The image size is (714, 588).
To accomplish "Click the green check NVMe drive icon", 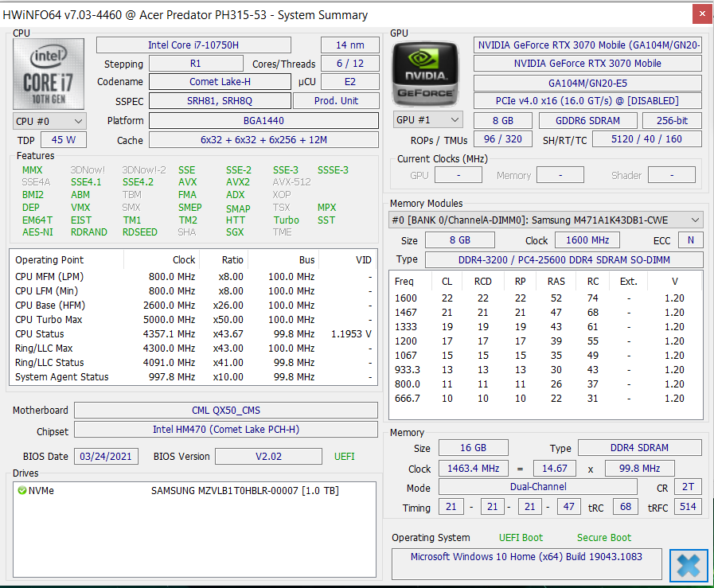I will point(21,491).
